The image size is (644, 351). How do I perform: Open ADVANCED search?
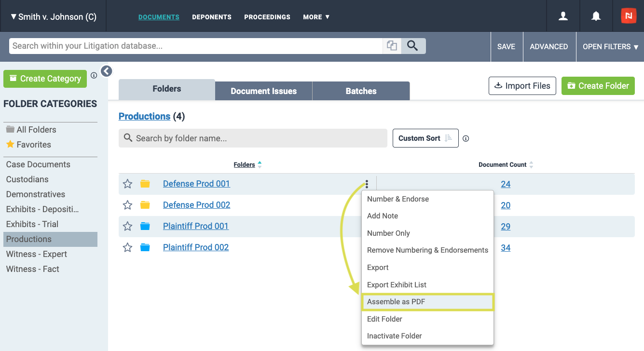tap(549, 47)
